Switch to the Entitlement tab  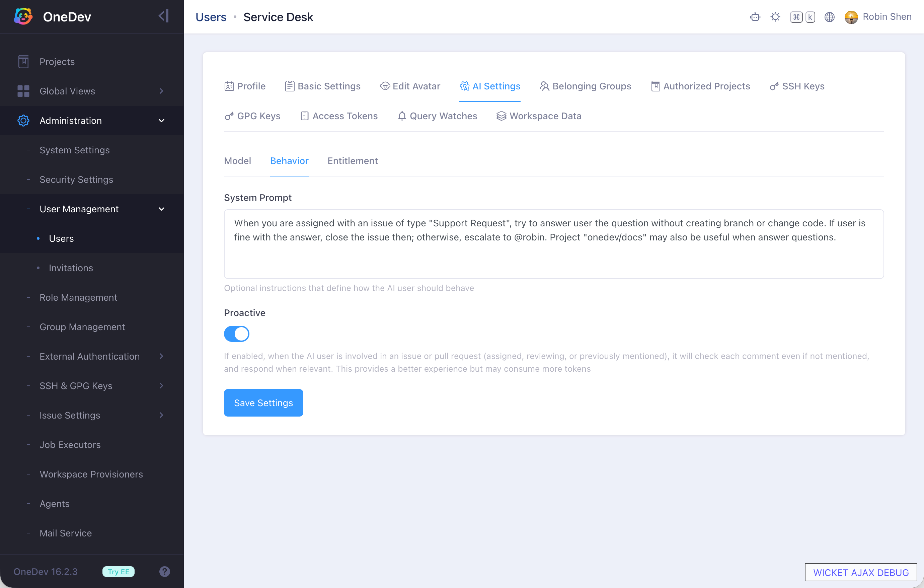353,161
